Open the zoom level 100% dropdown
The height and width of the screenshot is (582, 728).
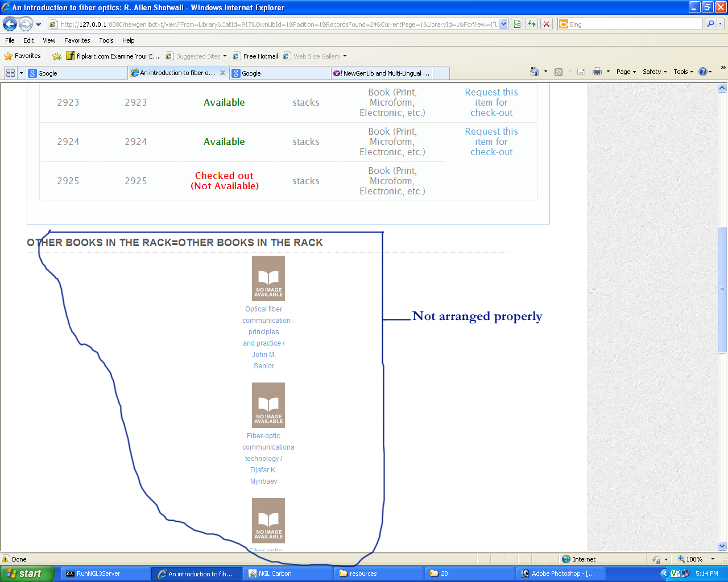tap(713, 559)
